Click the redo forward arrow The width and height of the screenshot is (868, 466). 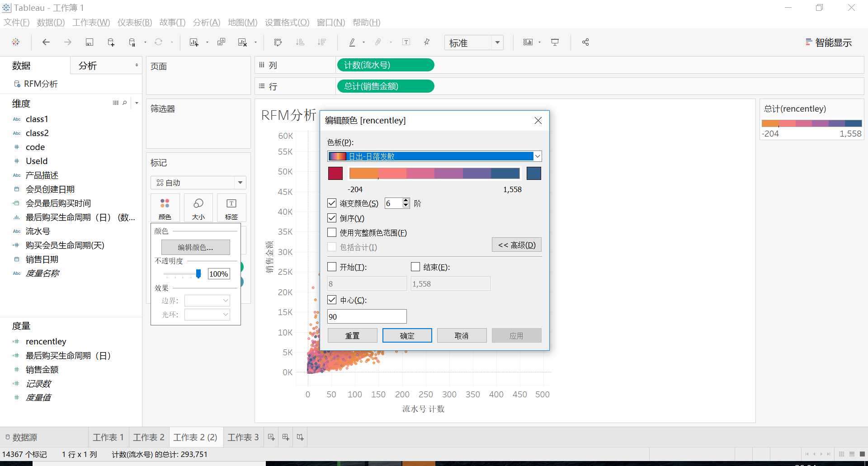tap(68, 42)
